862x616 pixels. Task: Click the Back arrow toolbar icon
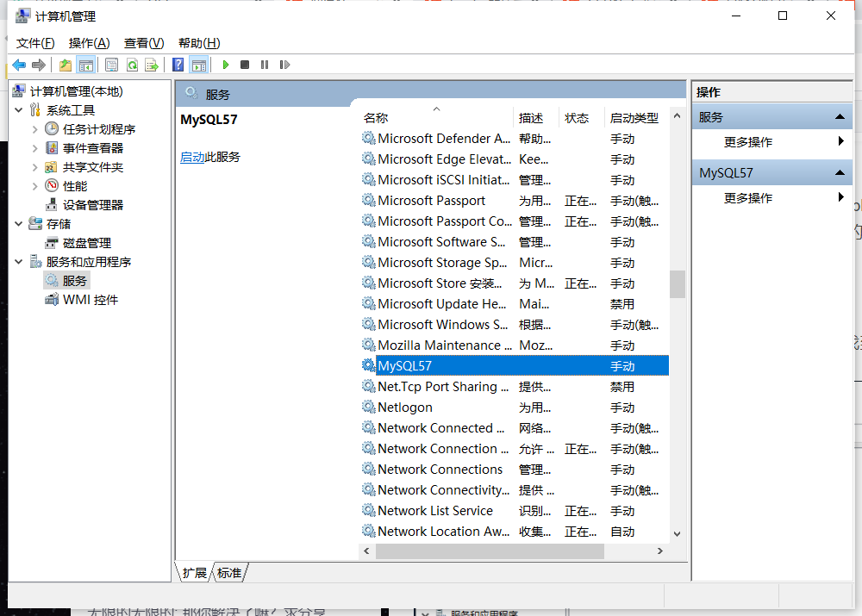19,65
